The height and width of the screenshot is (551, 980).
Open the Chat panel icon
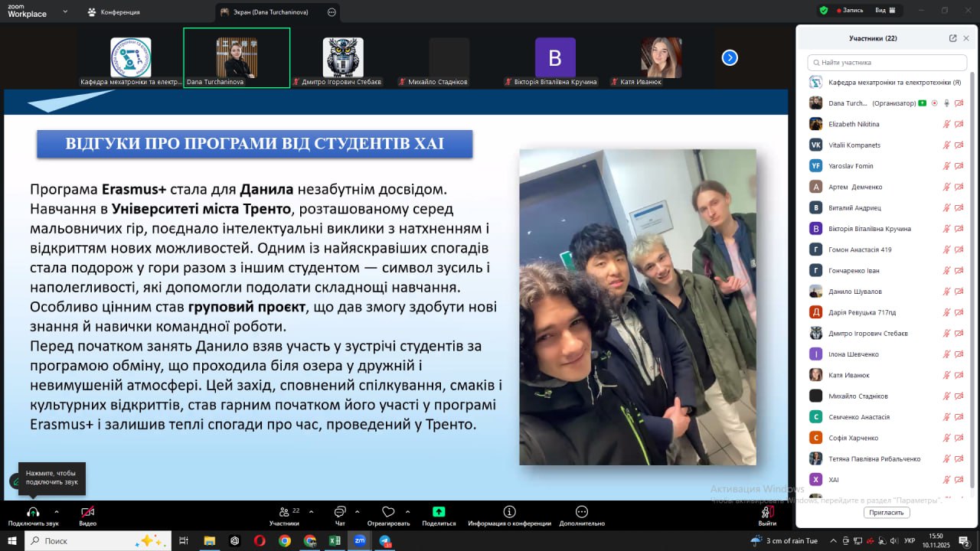coord(340,512)
